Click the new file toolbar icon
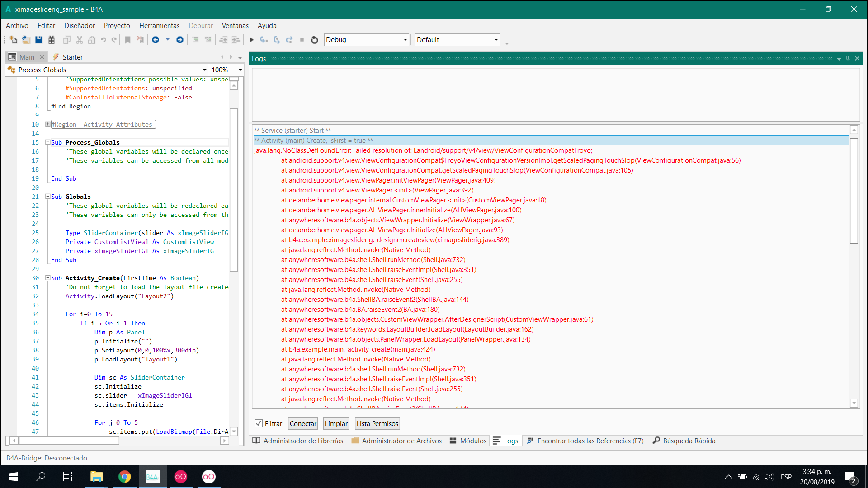 [x=13, y=40]
